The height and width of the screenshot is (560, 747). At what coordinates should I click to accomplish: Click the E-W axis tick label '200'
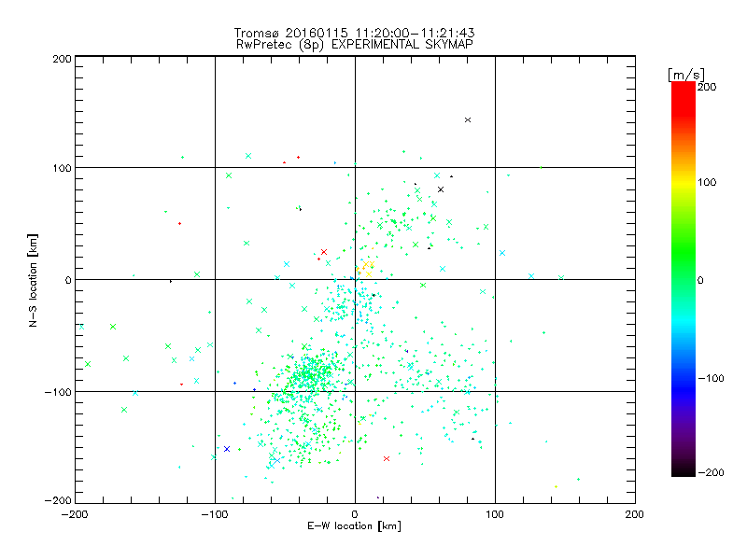pyautogui.click(x=635, y=514)
